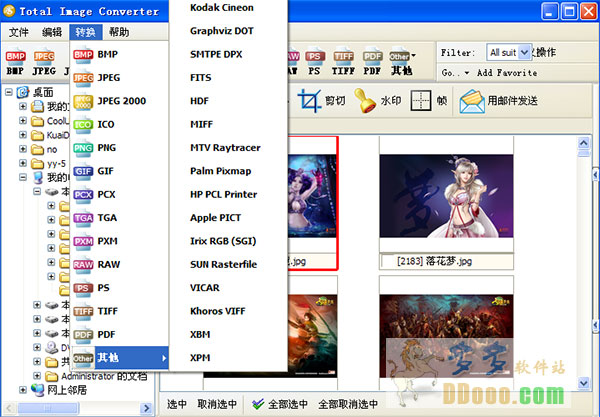The image size is (600, 417).
Task: Select XBM format in submenu
Action: tap(228, 334)
